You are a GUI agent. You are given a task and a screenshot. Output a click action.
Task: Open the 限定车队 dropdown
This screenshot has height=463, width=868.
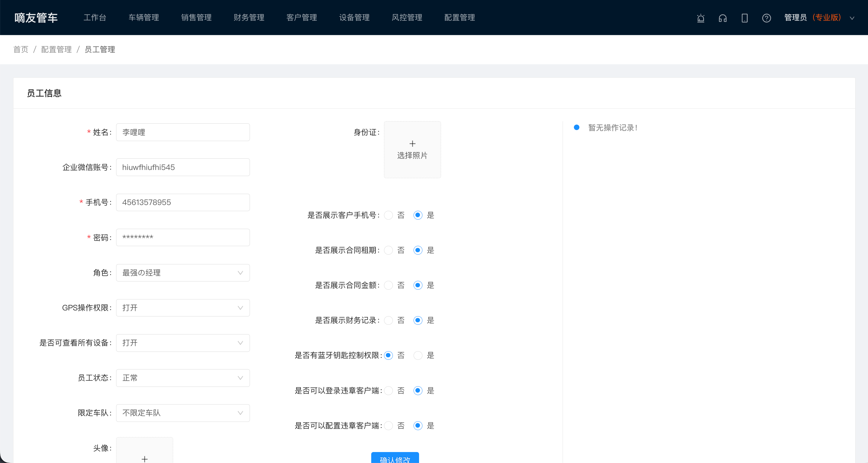tap(183, 413)
